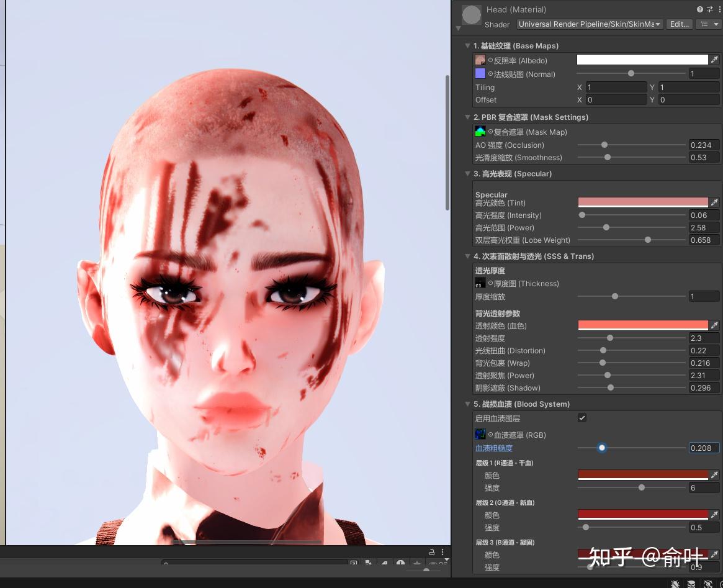Click the blood roughness value field 0.208
Viewport: 723px width, 588px height.
tap(704, 448)
